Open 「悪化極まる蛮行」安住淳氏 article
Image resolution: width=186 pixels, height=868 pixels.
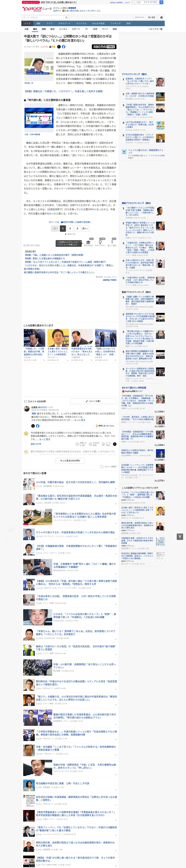point(76,497)
